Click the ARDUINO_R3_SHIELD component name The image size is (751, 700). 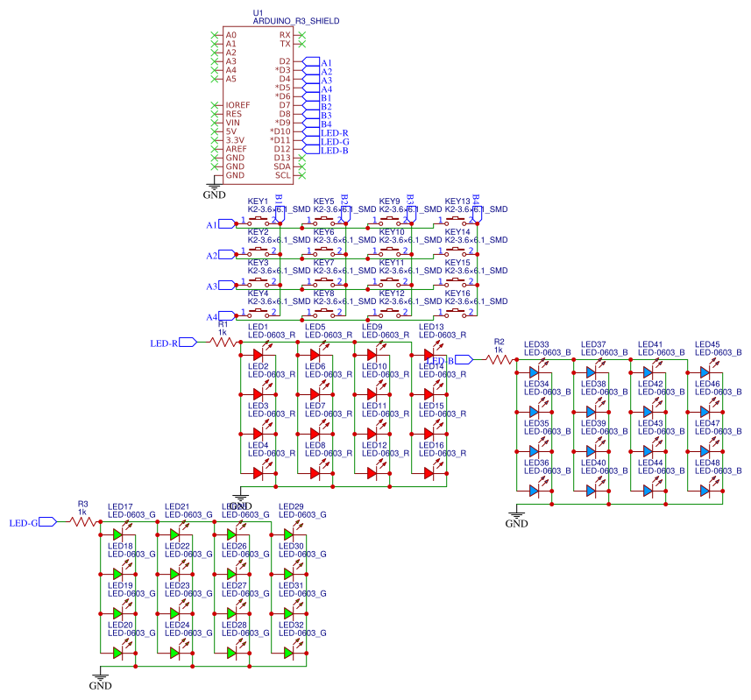pyautogui.click(x=296, y=21)
